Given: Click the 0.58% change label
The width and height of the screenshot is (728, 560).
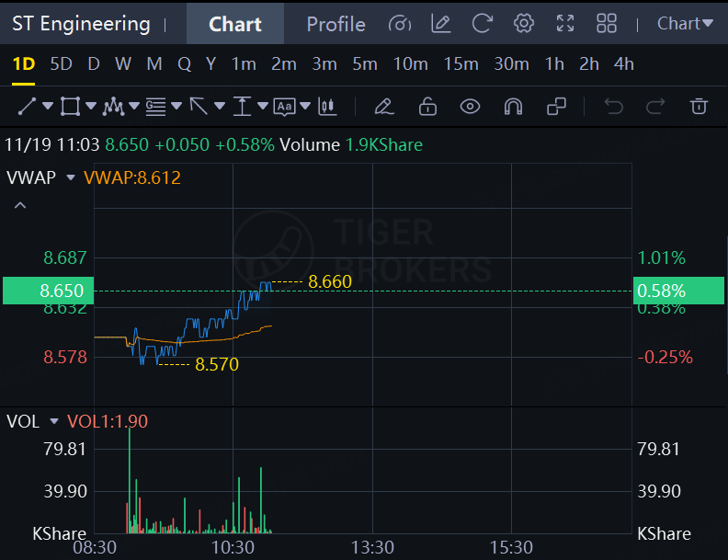Looking at the screenshot, I should coord(678,291).
